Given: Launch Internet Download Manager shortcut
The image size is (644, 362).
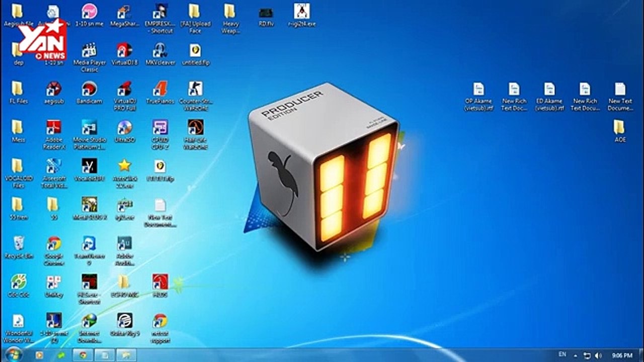Looking at the screenshot, I should (x=89, y=328).
